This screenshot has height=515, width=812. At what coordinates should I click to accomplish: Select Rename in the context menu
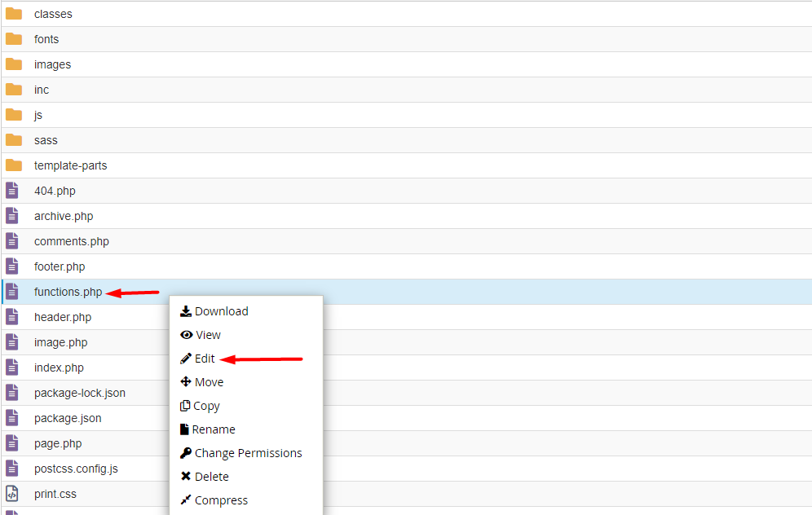point(208,429)
